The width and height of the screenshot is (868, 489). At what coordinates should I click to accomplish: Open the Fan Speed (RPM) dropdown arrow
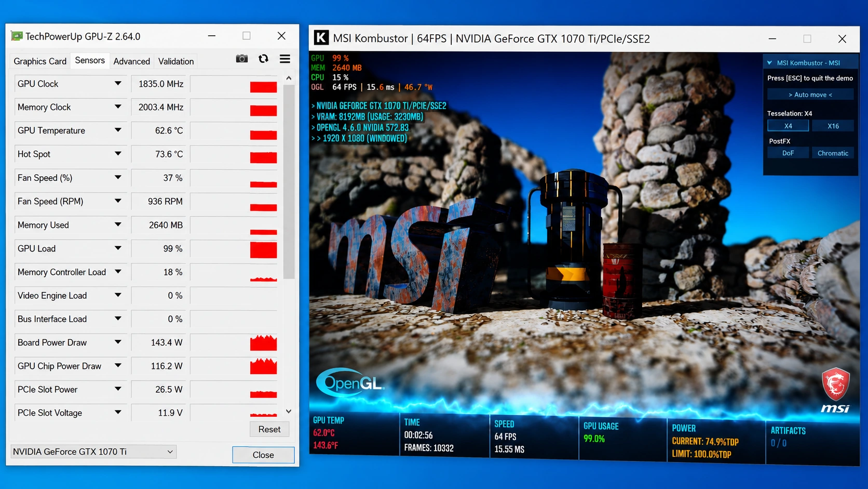tap(118, 201)
